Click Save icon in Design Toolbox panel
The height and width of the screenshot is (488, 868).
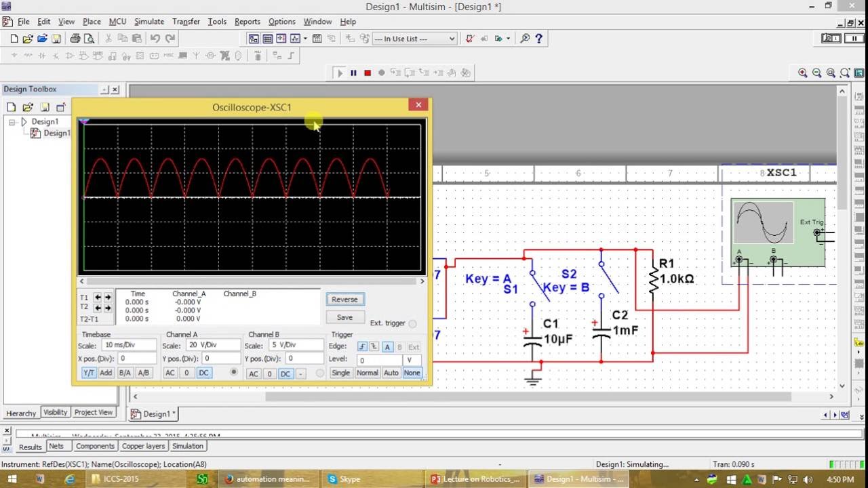[x=44, y=107]
